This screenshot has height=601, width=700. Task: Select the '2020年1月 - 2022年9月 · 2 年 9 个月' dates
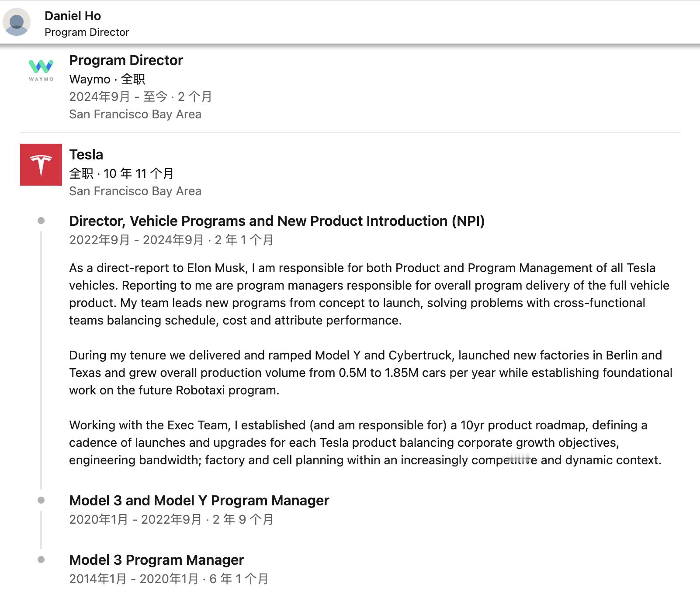tap(171, 519)
